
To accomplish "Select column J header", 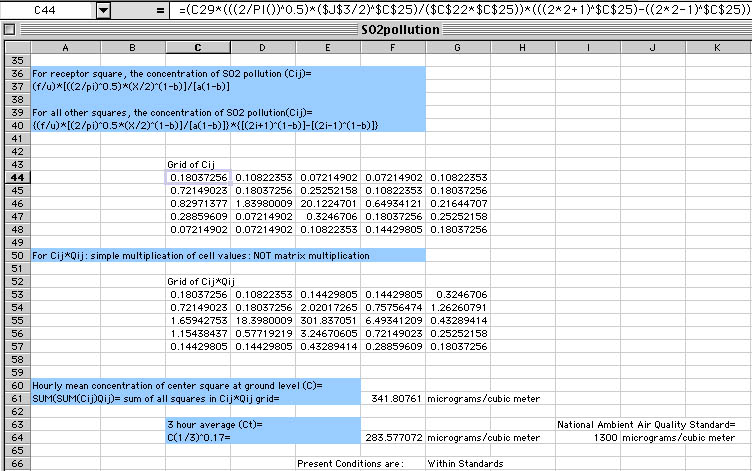I will pos(653,47).
